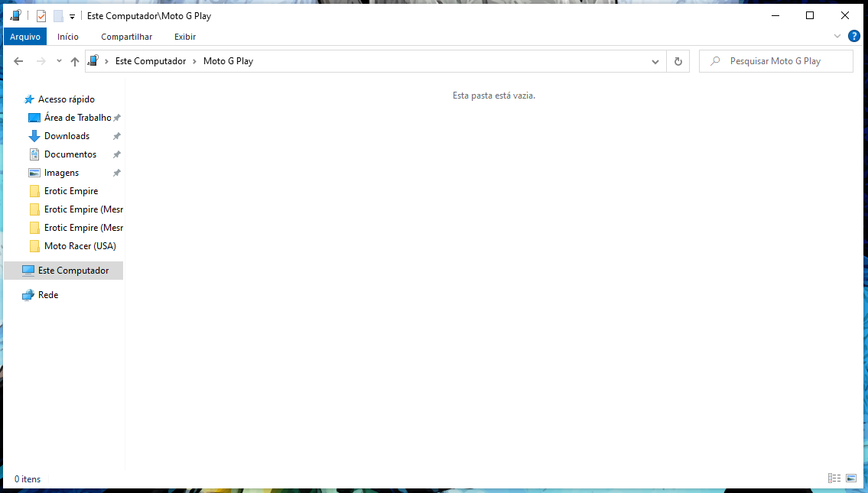Screen dimensions: 868x493
Task: Open the Customize Quick Access Toolbar dropdown
Action: (72, 17)
